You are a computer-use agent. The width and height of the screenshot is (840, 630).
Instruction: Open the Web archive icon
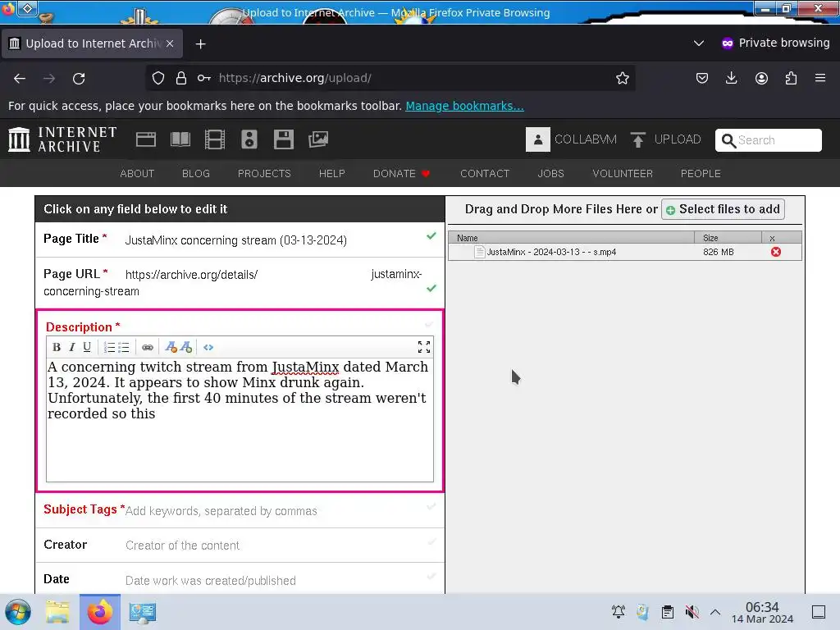[146, 139]
